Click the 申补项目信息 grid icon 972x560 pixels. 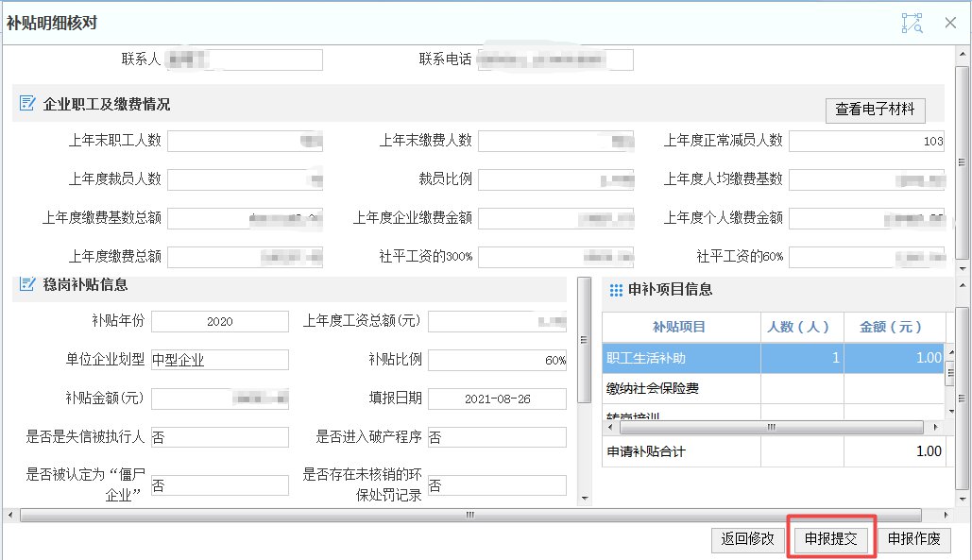pos(615,290)
